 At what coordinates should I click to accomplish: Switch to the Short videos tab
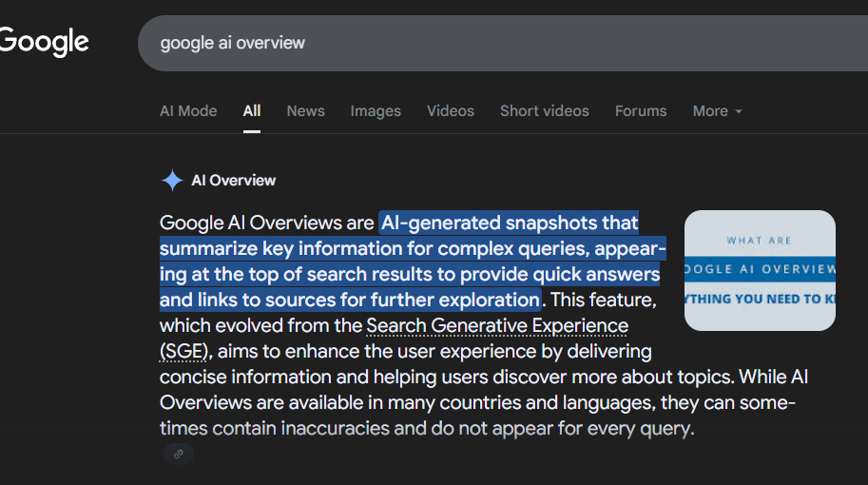coord(545,111)
